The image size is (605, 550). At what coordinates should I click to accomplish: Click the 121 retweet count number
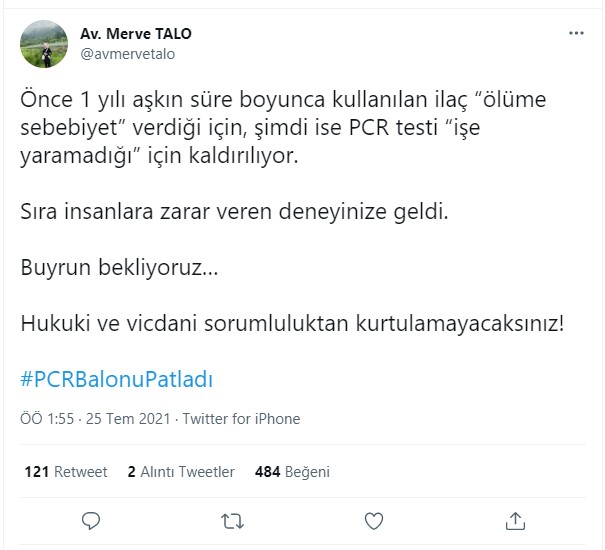click(37, 472)
